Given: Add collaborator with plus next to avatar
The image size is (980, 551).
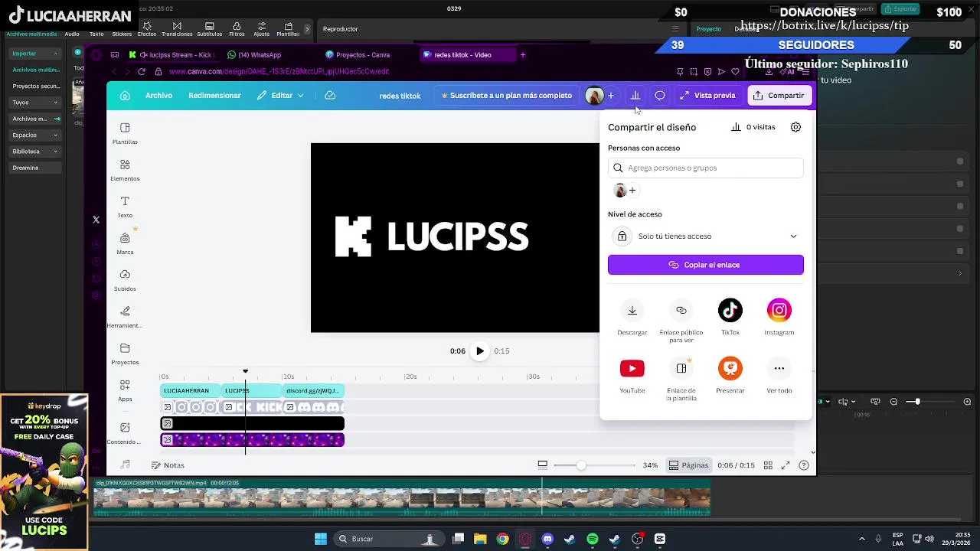Looking at the screenshot, I should coord(610,96).
